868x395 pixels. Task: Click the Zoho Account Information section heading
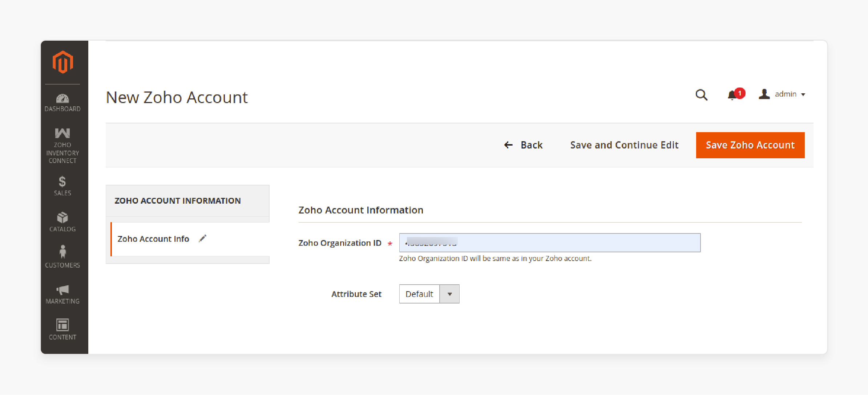361,210
